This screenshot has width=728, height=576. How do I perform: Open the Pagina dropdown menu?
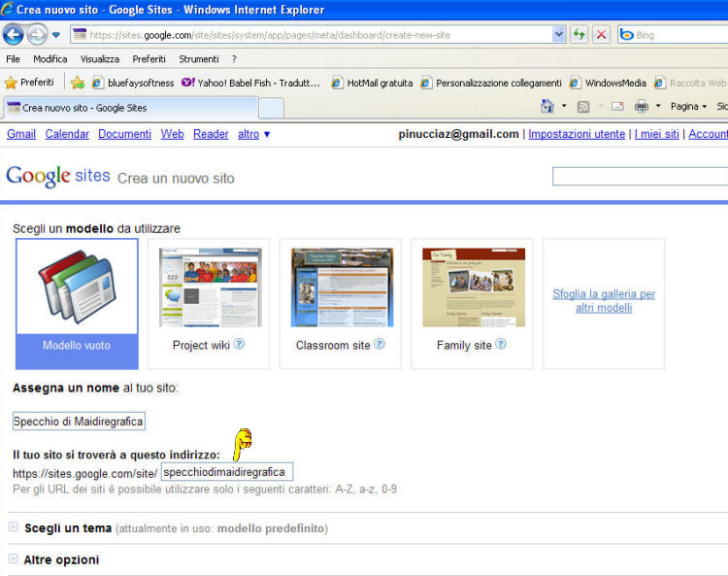[688, 107]
